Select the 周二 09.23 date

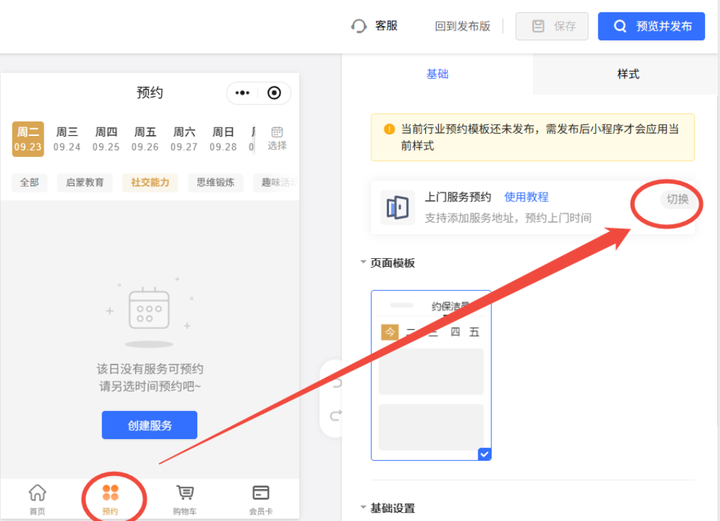(x=28, y=139)
